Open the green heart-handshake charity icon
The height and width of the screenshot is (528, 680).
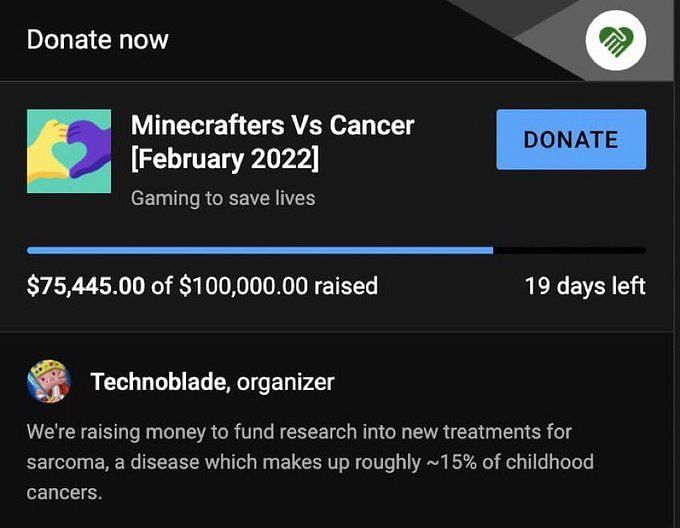pos(616,40)
